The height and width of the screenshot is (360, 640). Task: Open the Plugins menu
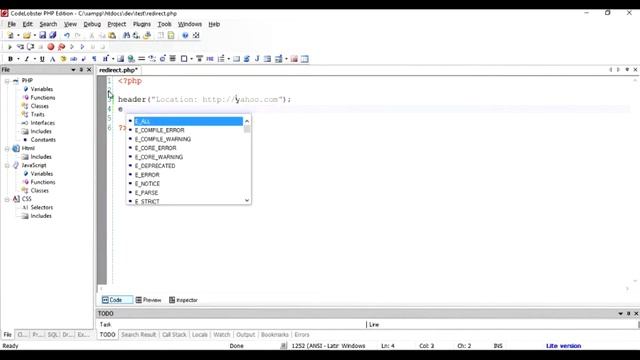coord(142,24)
